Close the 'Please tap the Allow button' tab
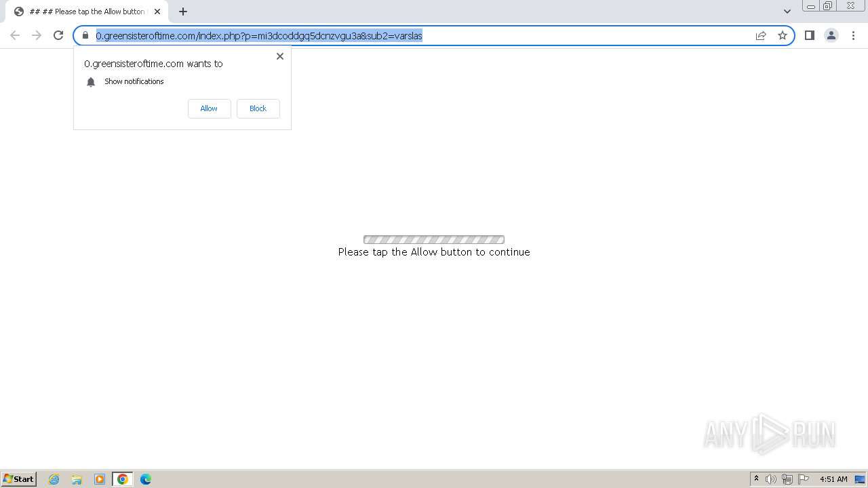The image size is (868, 488). (x=157, y=12)
